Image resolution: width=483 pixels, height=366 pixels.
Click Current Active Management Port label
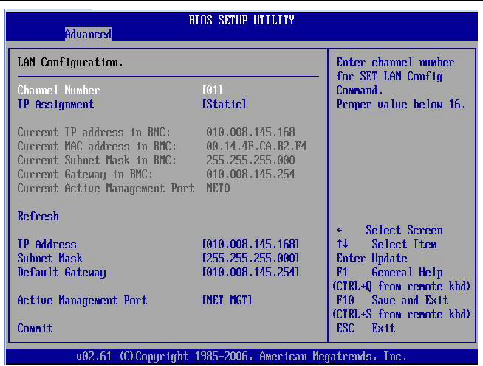(x=106, y=188)
